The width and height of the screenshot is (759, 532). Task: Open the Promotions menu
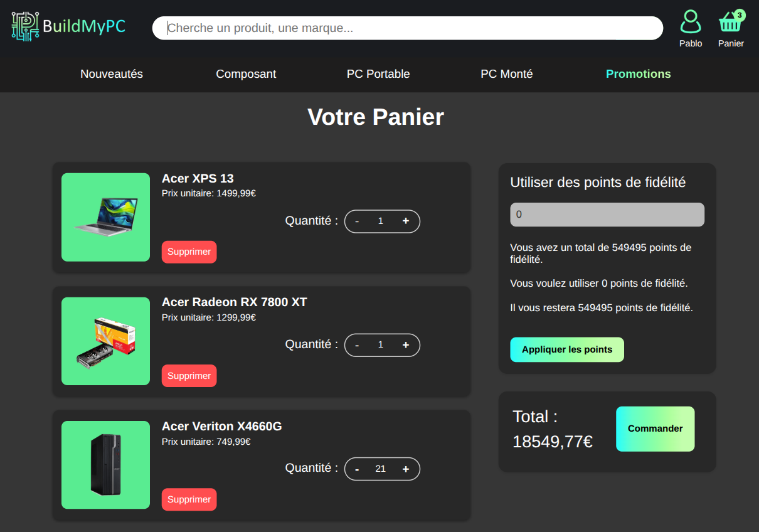(x=639, y=74)
